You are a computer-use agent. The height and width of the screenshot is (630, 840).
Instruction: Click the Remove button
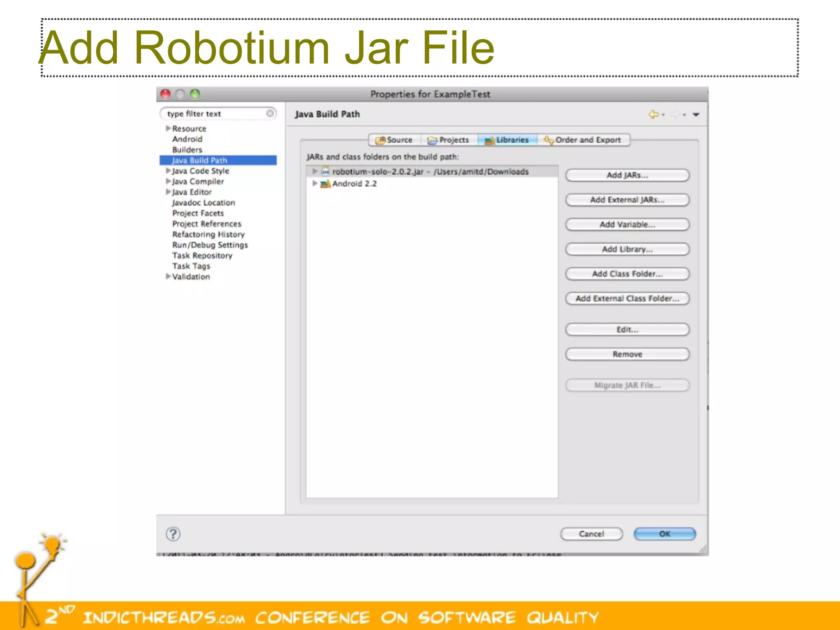coord(627,354)
